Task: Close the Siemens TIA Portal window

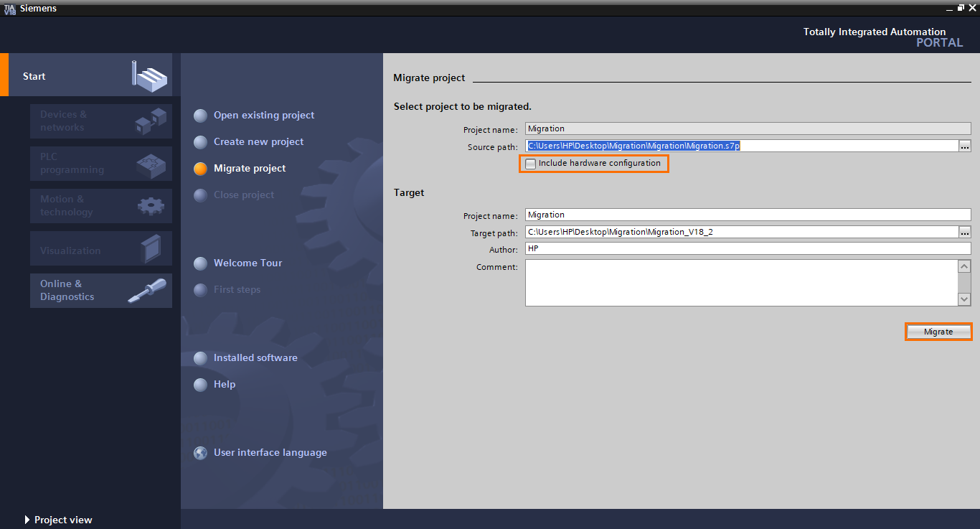Action: click(x=972, y=8)
